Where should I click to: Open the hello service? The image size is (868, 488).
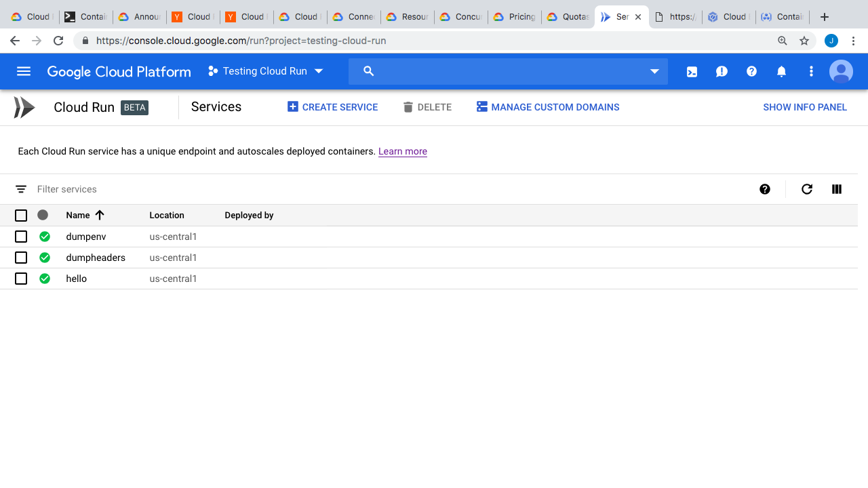click(x=77, y=279)
